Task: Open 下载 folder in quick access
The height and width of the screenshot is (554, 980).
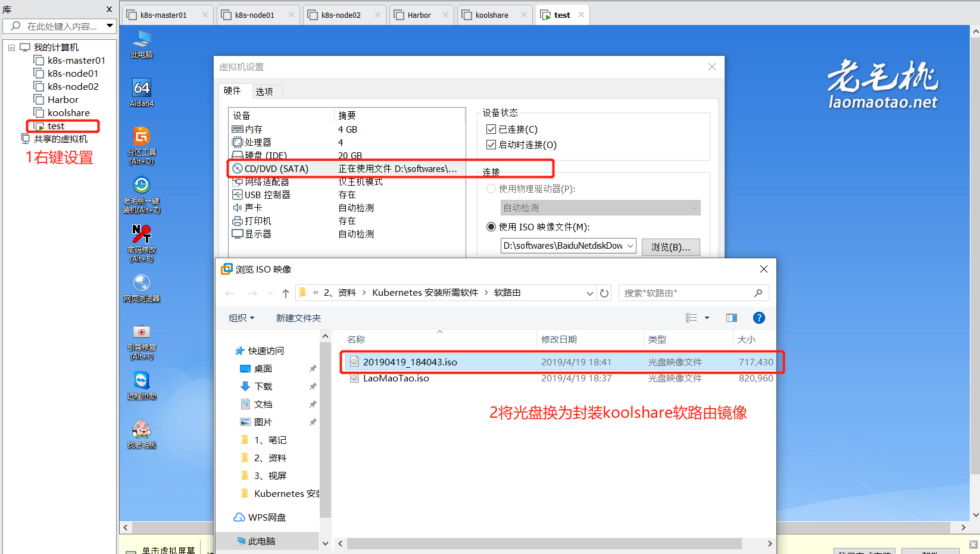Action: click(257, 386)
